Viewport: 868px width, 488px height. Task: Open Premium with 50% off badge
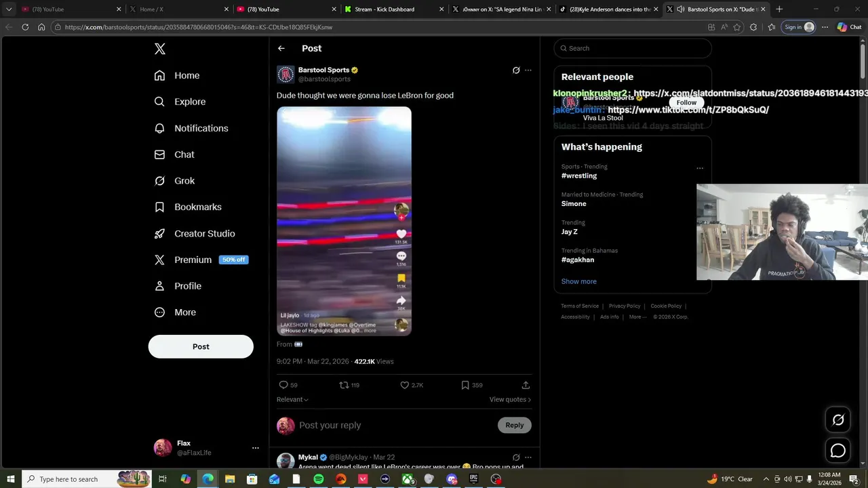coord(201,260)
